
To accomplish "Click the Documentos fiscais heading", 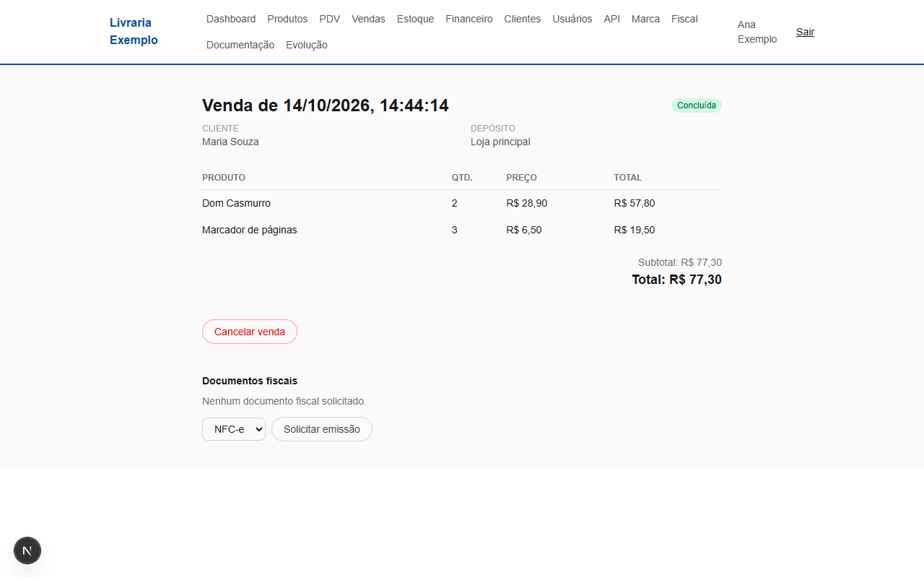I will coord(250,381).
